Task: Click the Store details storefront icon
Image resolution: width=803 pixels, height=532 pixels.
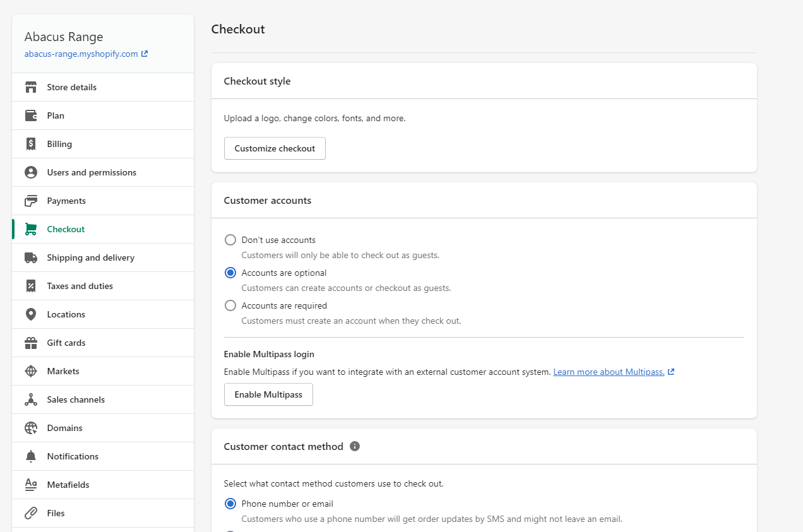Action: coord(31,87)
